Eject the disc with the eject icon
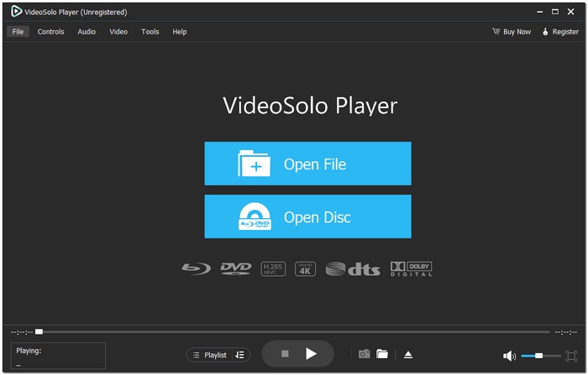The image size is (588, 375). 408,354
